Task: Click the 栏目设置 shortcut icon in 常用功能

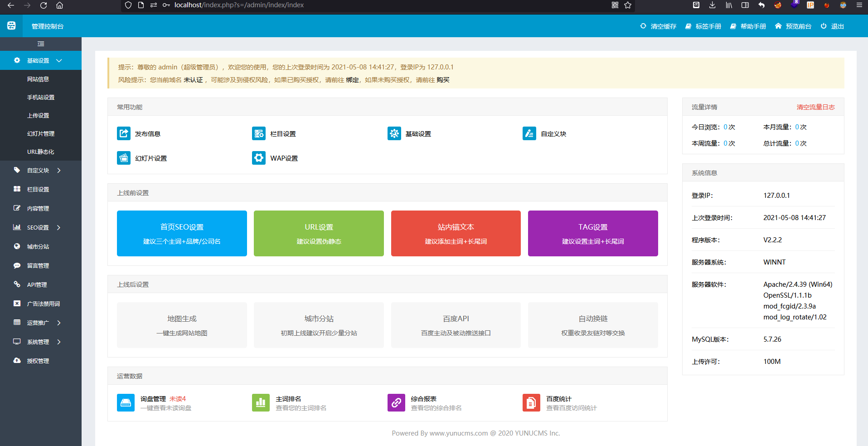Action: tap(259, 133)
